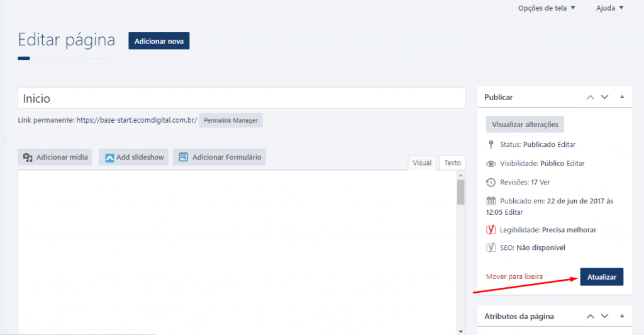Edit the publish date
The width and height of the screenshot is (644, 335).
tap(514, 212)
